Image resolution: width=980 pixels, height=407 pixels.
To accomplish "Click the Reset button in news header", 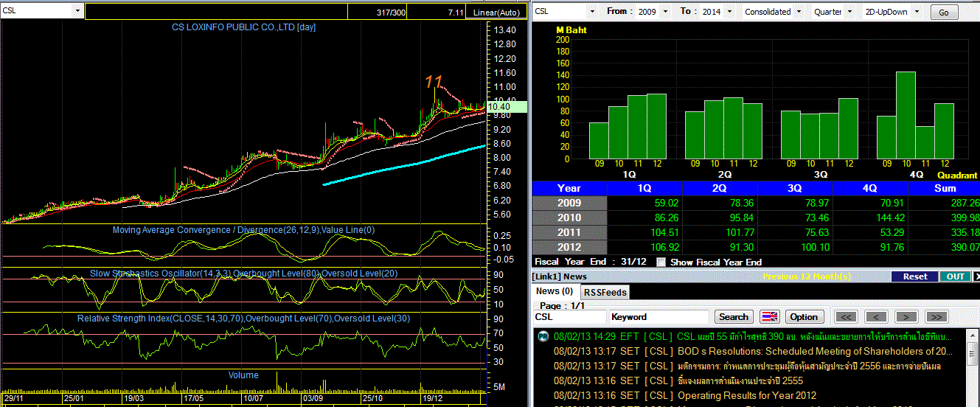I will point(914,276).
